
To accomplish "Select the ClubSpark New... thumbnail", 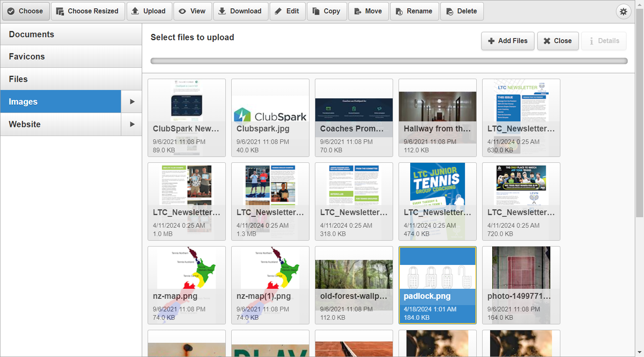I will 187,118.
